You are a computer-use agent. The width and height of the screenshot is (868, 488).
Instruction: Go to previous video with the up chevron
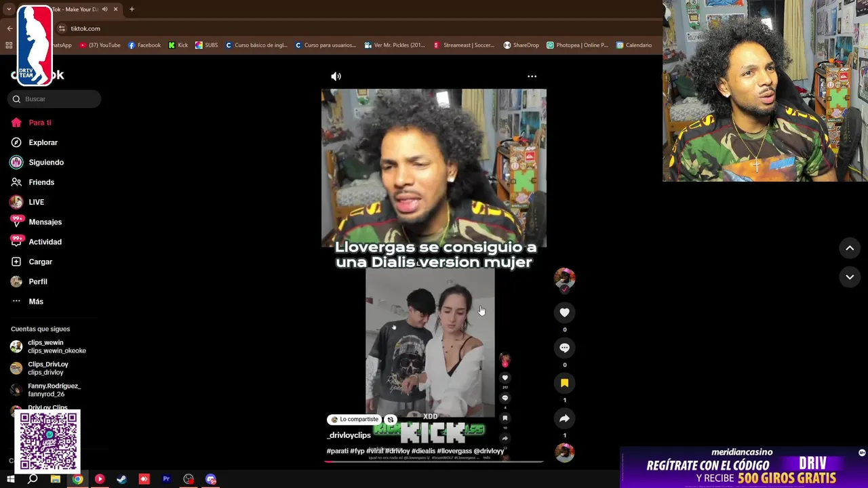pos(850,248)
